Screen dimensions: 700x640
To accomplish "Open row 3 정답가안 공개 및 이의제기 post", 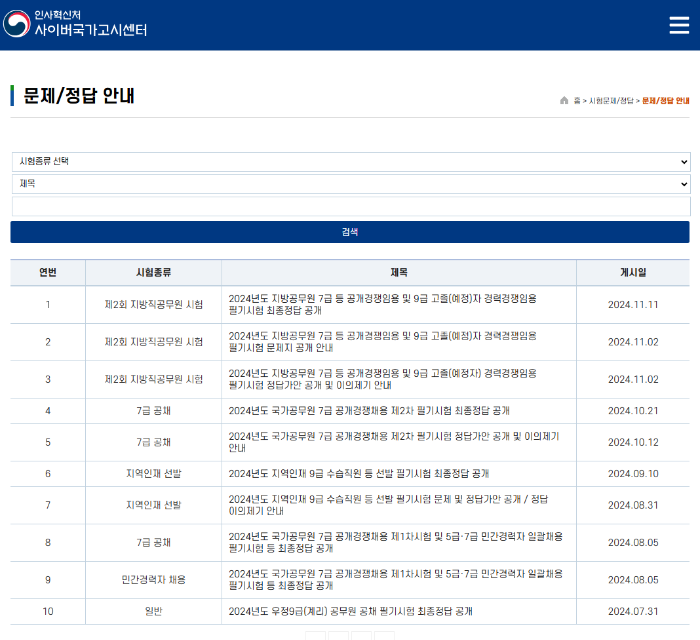I will (x=383, y=379).
